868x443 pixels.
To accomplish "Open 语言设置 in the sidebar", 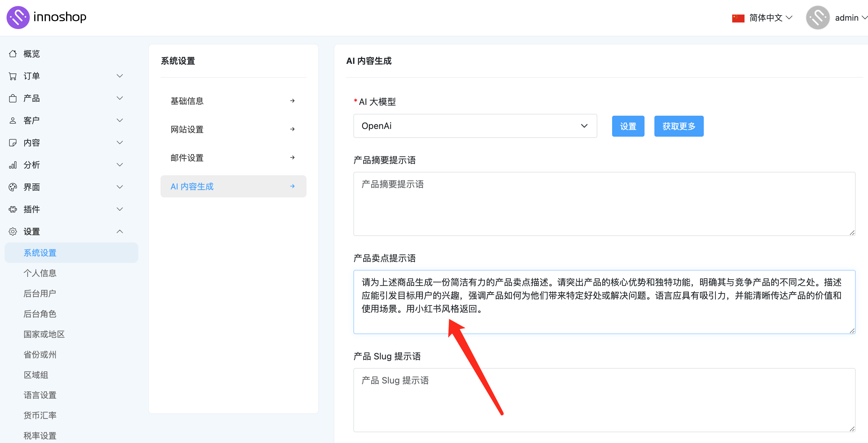I will point(40,395).
